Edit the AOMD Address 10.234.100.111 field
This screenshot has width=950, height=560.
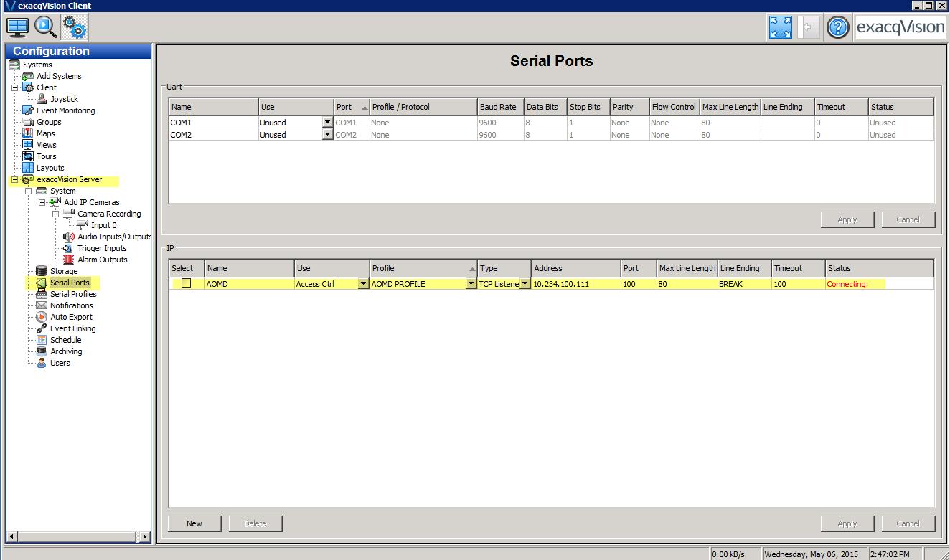point(575,284)
